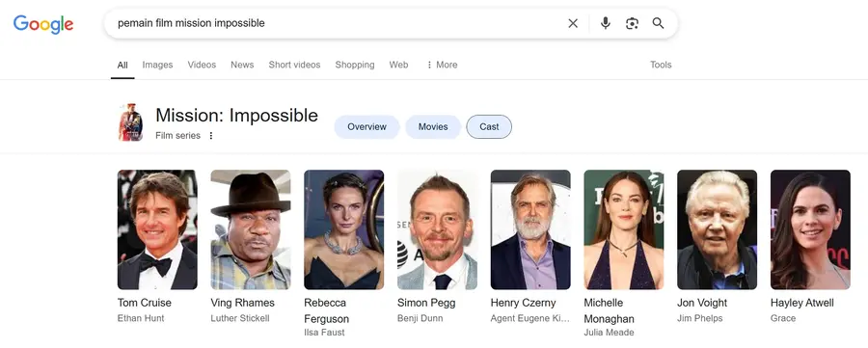This screenshot has width=868, height=348.
Task: Click the 'Julia Meade' character text
Action: [609, 333]
